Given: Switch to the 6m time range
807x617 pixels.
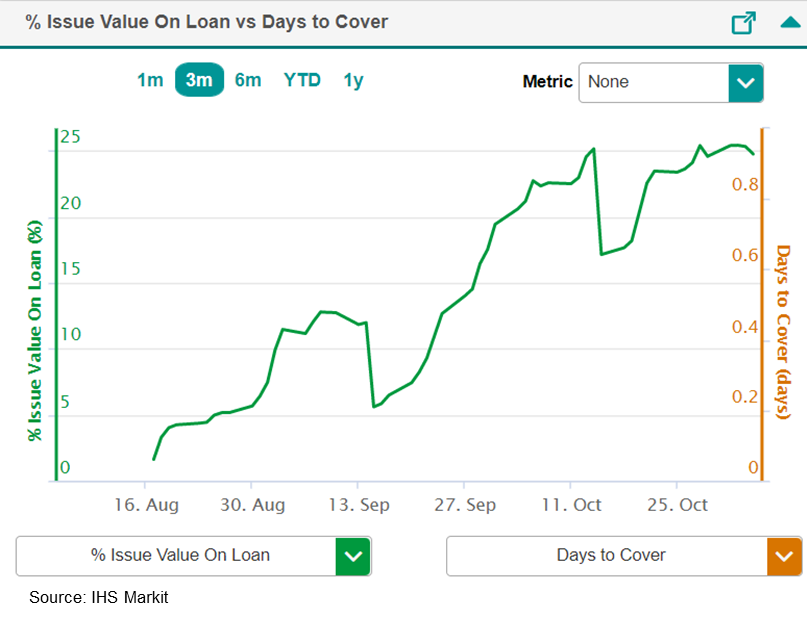Looking at the screenshot, I should [248, 80].
